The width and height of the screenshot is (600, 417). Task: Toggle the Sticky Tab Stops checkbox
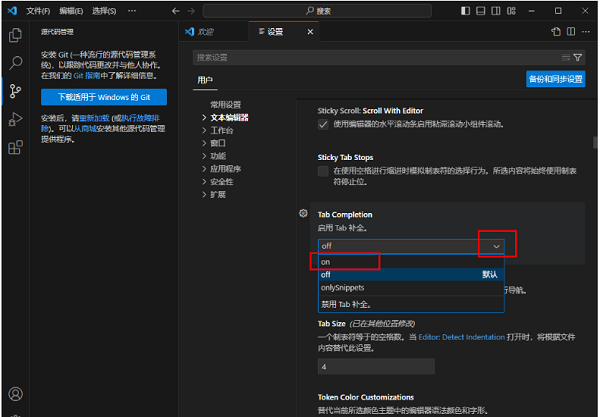(323, 171)
